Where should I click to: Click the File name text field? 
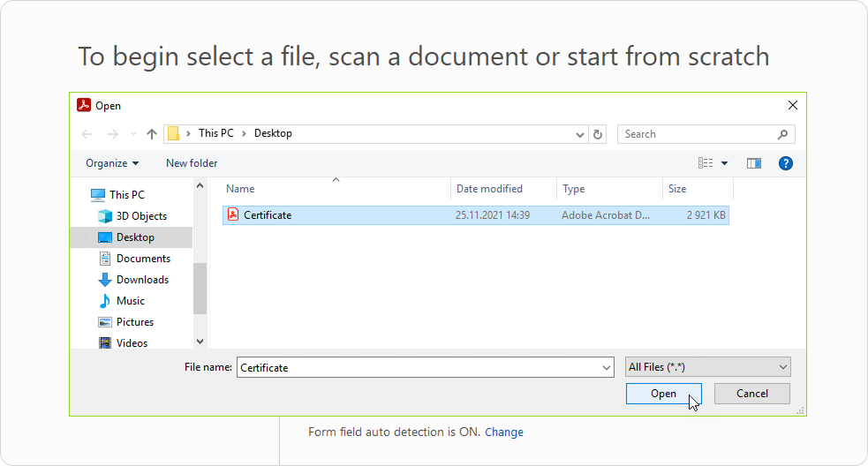click(x=415, y=367)
